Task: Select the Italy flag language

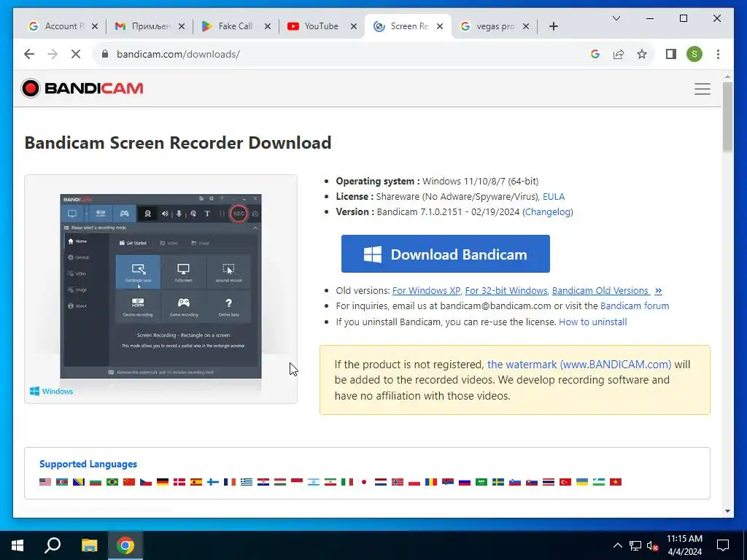Action: coord(347,482)
